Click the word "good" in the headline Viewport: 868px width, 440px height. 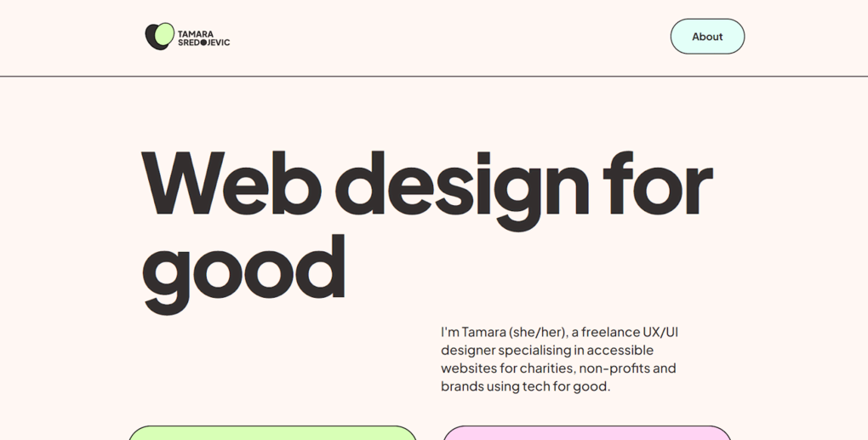(x=244, y=269)
